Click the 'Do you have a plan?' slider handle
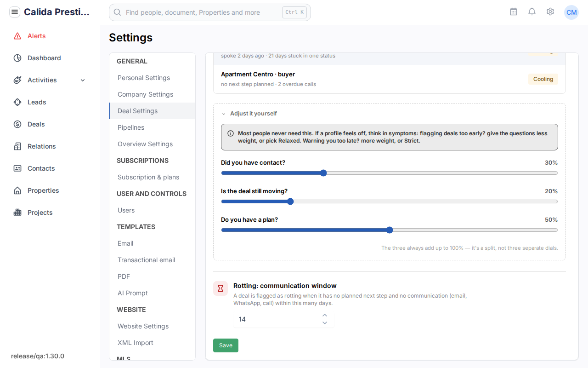The width and height of the screenshot is (588, 368). pos(390,230)
